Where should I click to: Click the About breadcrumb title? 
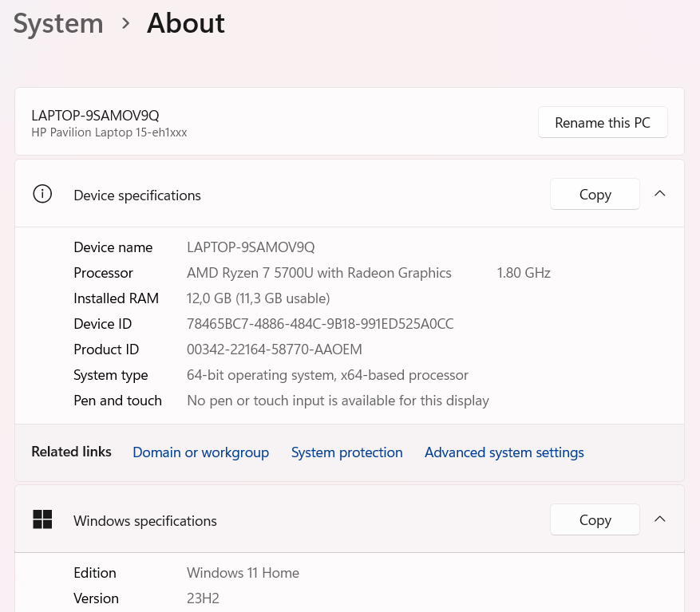click(x=186, y=23)
